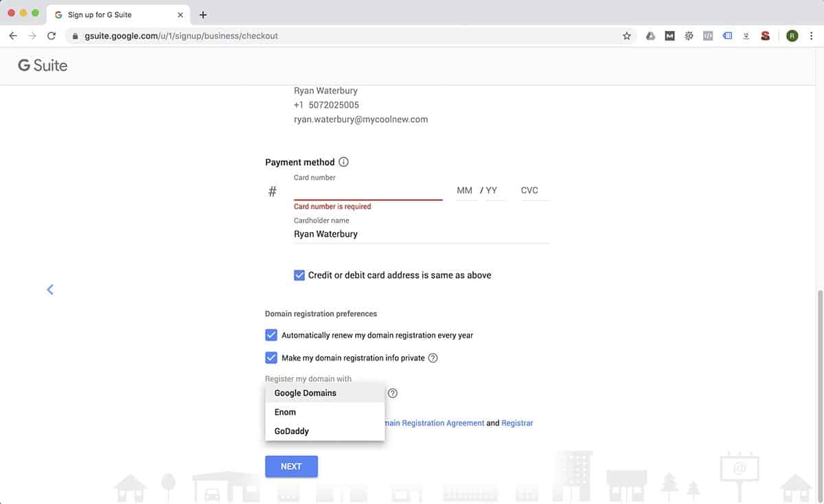The height and width of the screenshot is (504, 824).
Task: Go forward in browser history
Action: [32, 36]
